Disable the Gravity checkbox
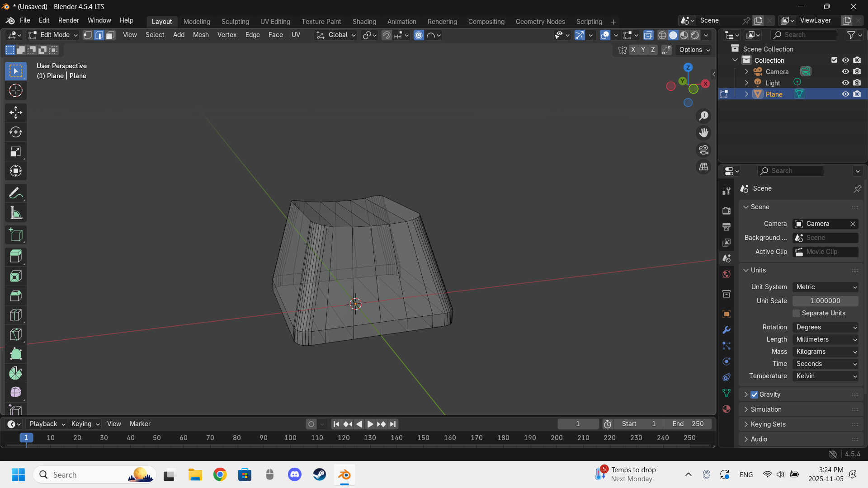 click(754, 394)
